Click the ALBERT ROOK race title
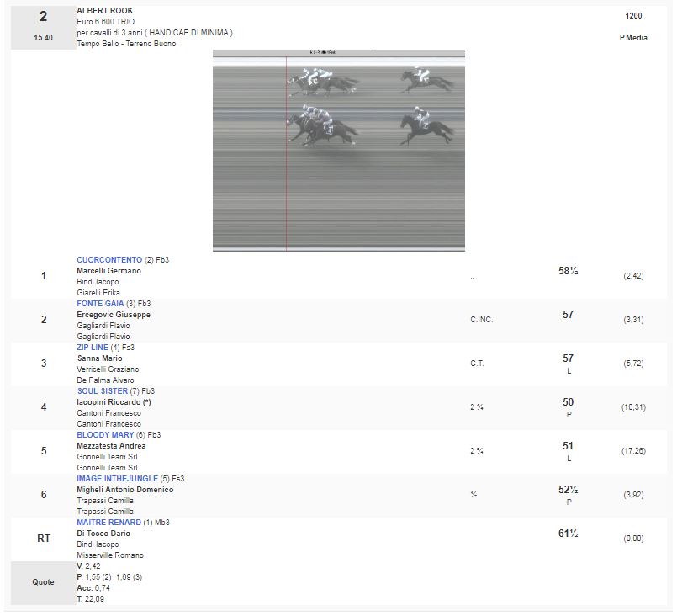 click(105, 11)
